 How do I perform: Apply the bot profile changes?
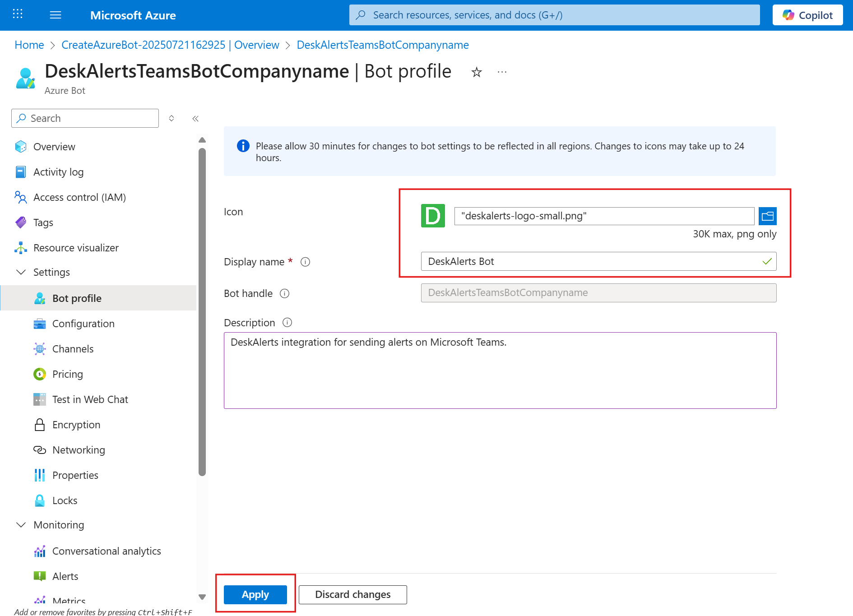point(255,594)
